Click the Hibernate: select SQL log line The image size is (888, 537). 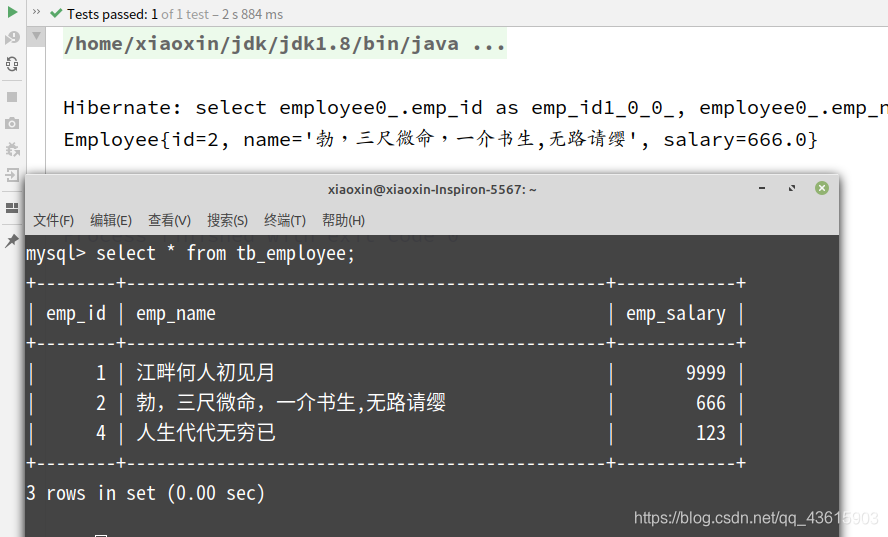(x=475, y=108)
